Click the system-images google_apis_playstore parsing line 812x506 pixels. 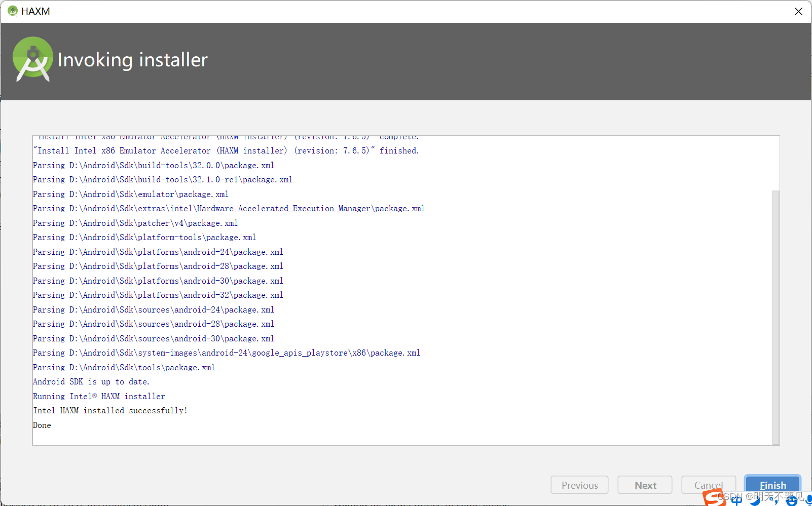coord(227,353)
